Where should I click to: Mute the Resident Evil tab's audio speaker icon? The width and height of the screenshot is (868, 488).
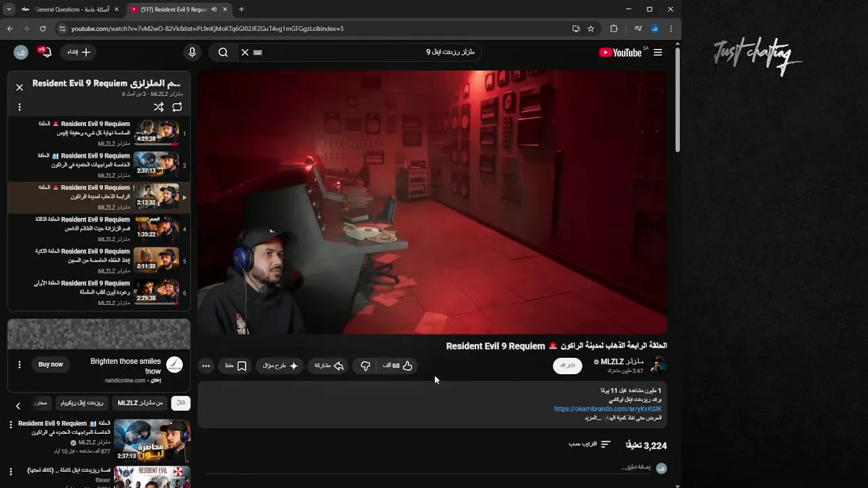[214, 9]
